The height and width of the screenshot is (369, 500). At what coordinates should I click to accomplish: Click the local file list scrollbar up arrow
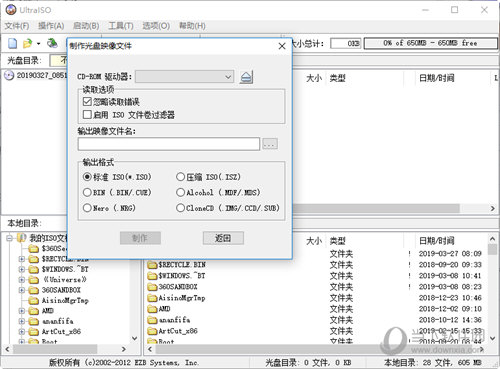coord(492,239)
